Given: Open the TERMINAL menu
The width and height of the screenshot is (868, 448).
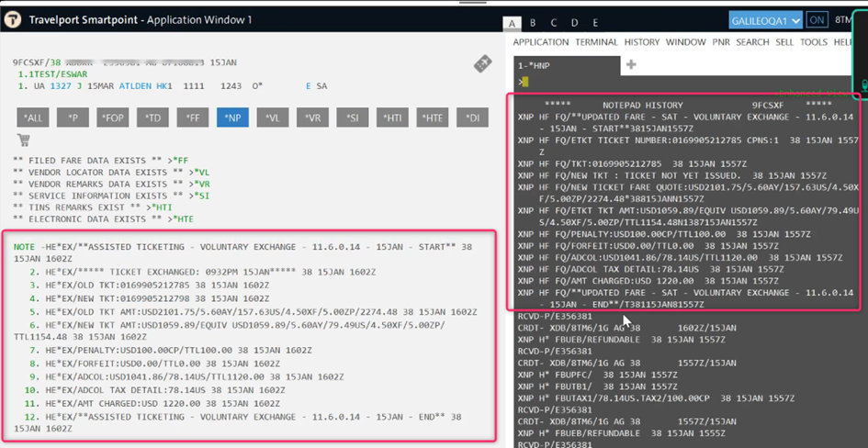Looking at the screenshot, I should click(597, 42).
